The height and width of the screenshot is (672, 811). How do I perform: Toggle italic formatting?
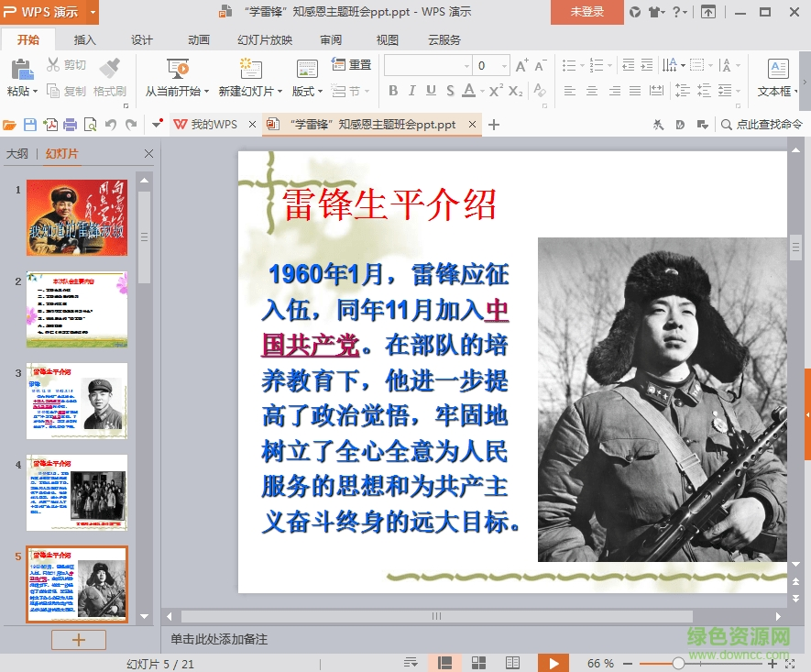414,90
